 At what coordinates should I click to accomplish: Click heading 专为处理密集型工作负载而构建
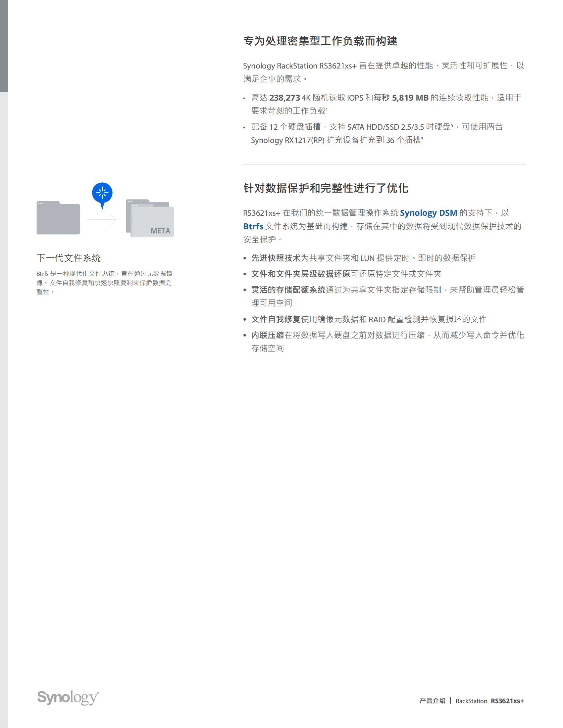pos(320,41)
